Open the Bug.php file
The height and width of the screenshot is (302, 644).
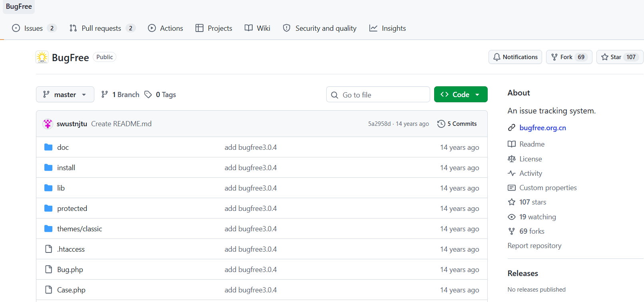70,270
